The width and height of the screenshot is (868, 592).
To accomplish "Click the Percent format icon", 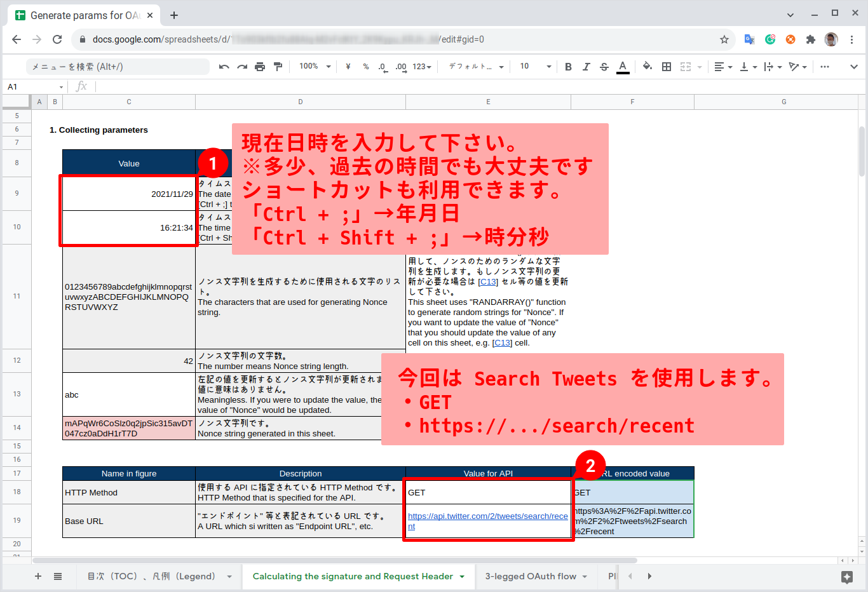I will coord(365,66).
